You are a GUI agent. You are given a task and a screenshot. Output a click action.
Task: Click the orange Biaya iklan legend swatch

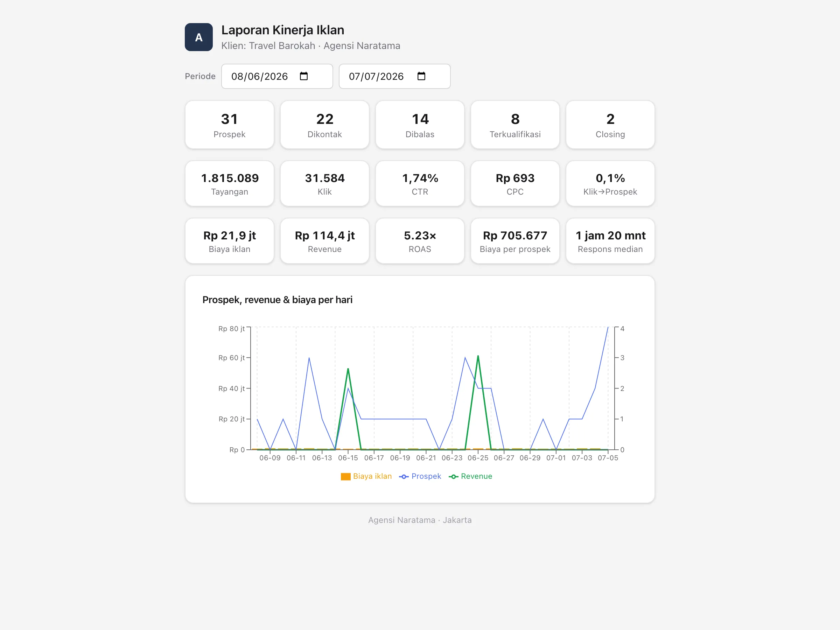345,477
